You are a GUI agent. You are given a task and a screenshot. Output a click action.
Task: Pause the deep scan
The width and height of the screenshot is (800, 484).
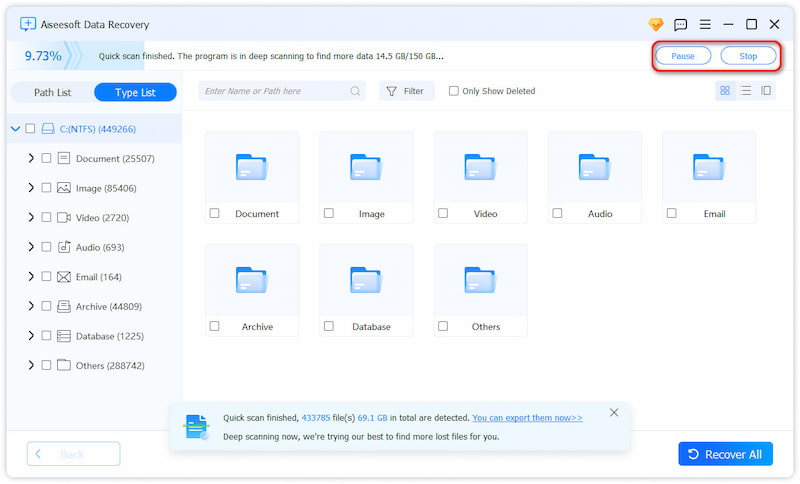click(683, 56)
